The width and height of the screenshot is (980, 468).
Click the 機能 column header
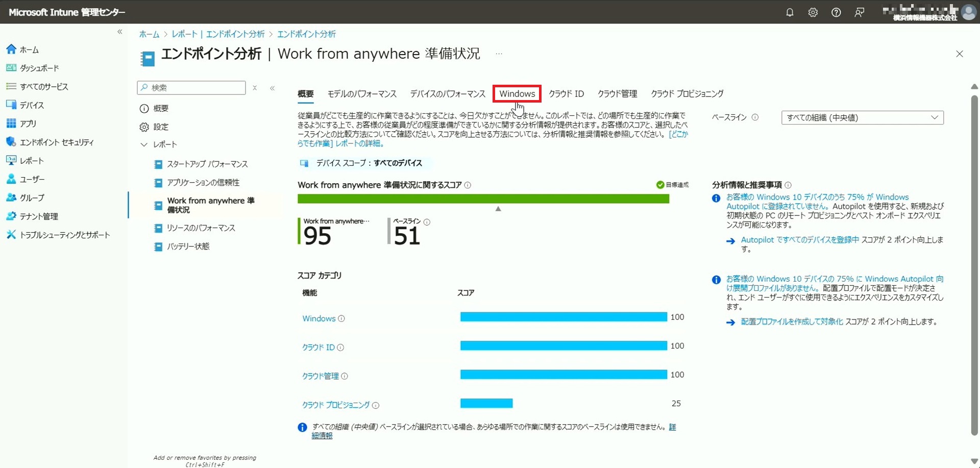pyautogui.click(x=309, y=293)
